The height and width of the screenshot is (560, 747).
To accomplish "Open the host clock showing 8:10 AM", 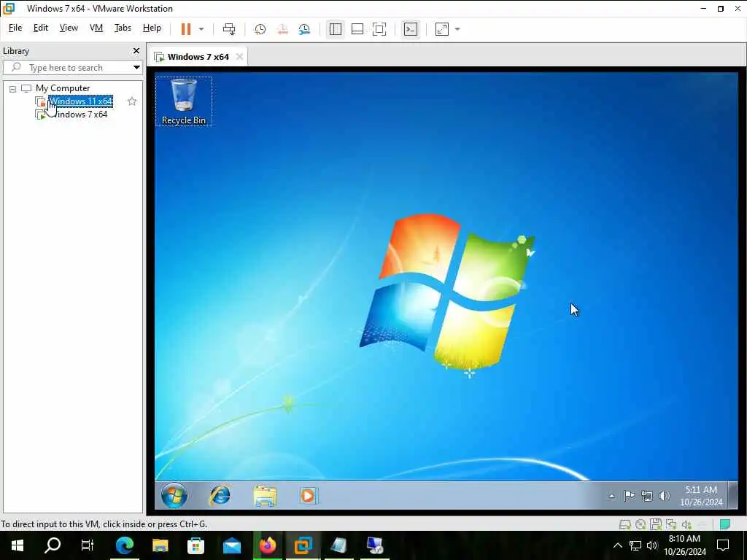I will pyautogui.click(x=684, y=545).
